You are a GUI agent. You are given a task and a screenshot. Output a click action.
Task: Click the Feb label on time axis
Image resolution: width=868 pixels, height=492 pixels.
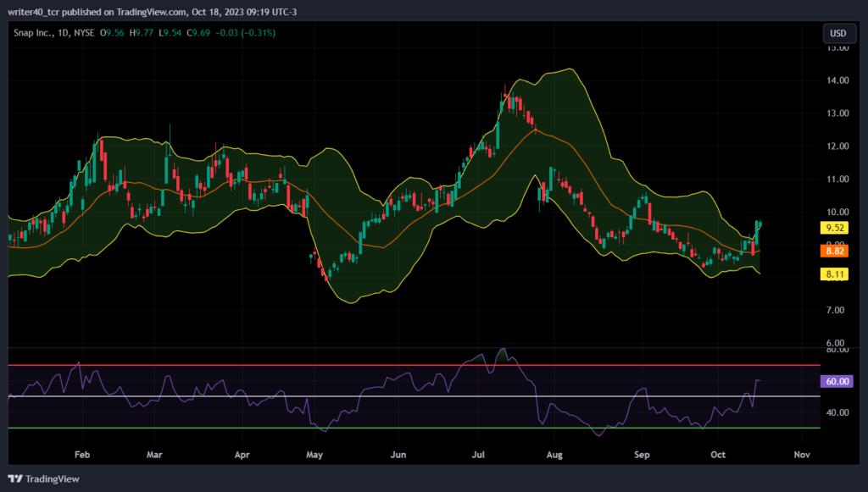point(82,455)
